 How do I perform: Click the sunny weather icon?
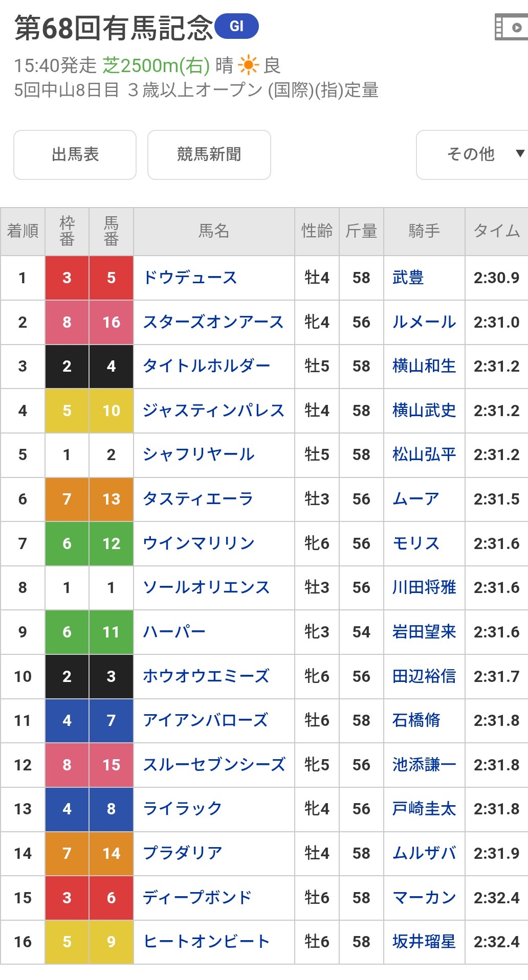(x=248, y=65)
